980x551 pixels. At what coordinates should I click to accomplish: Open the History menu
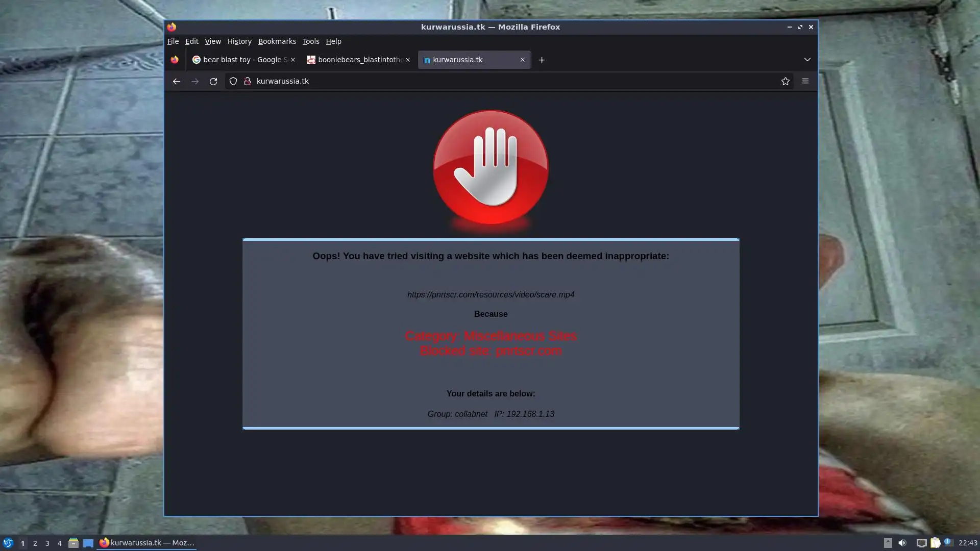coord(239,41)
